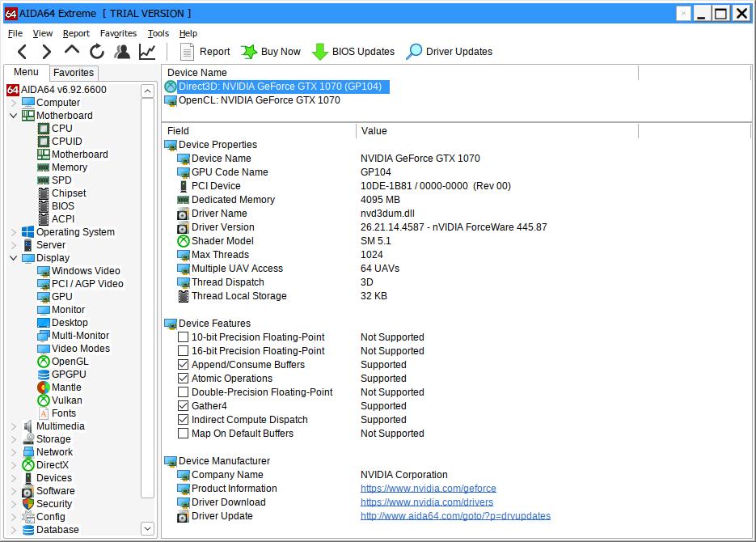756x542 pixels.
Task: Toggle 10-bit Precision Floating-Point checkbox
Action: (x=184, y=337)
